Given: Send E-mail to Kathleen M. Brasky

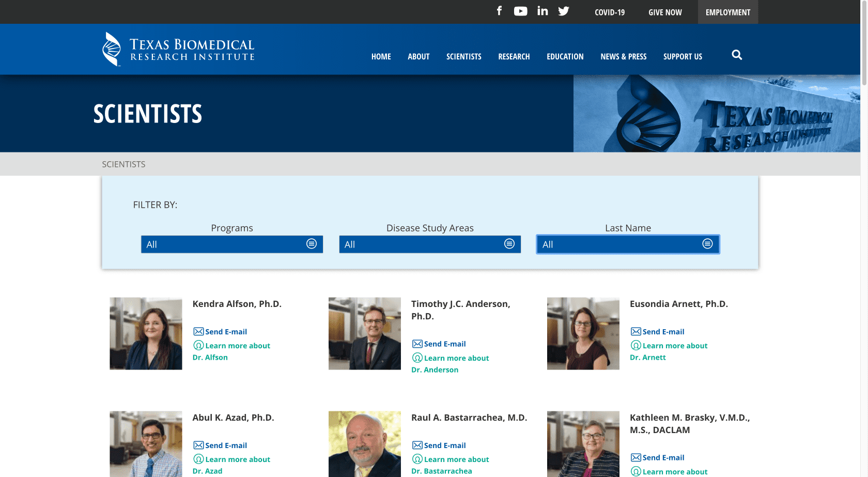Looking at the screenshot, I should click(663, 458).
